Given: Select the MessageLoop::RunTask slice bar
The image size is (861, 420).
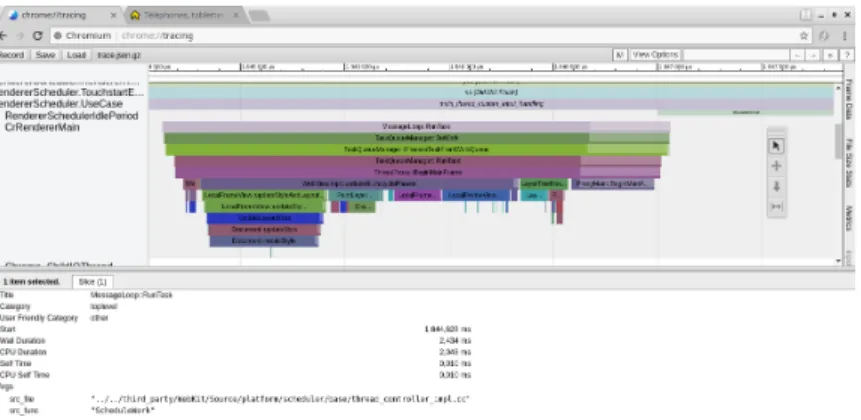Looking at the screenshot, I should pos(416,126).
